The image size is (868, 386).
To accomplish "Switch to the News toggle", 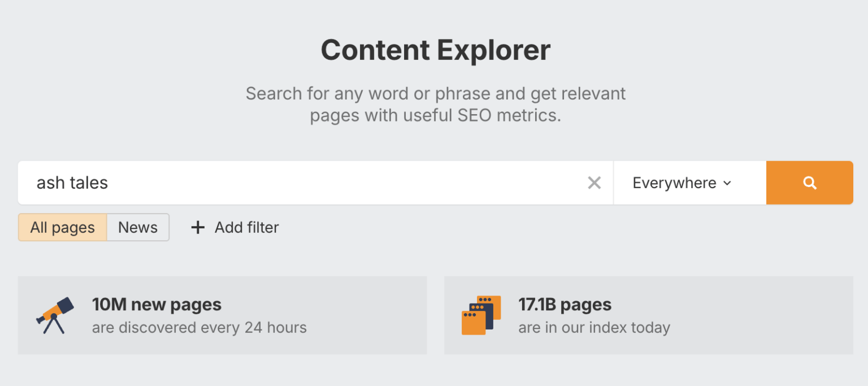I will [138, 228].
